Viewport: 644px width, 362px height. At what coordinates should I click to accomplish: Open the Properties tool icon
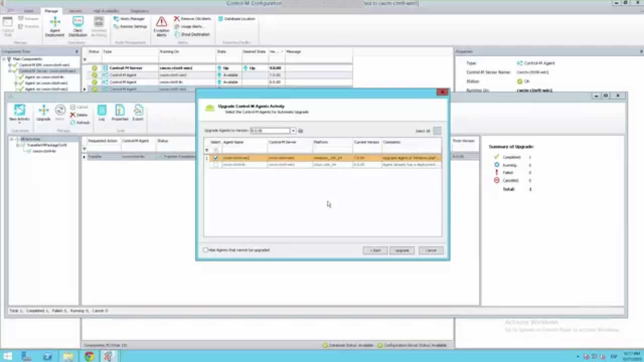(120, 114)
